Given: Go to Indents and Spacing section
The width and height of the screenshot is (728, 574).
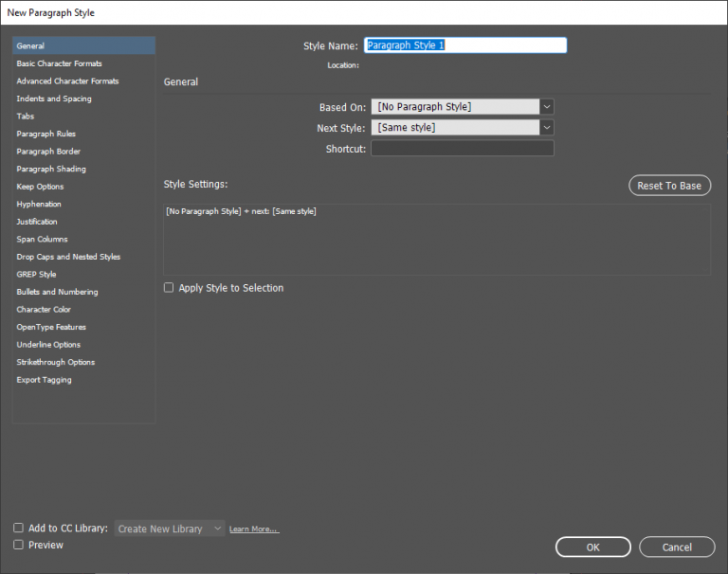Looking at the screenshot, I should coord(54,99).
